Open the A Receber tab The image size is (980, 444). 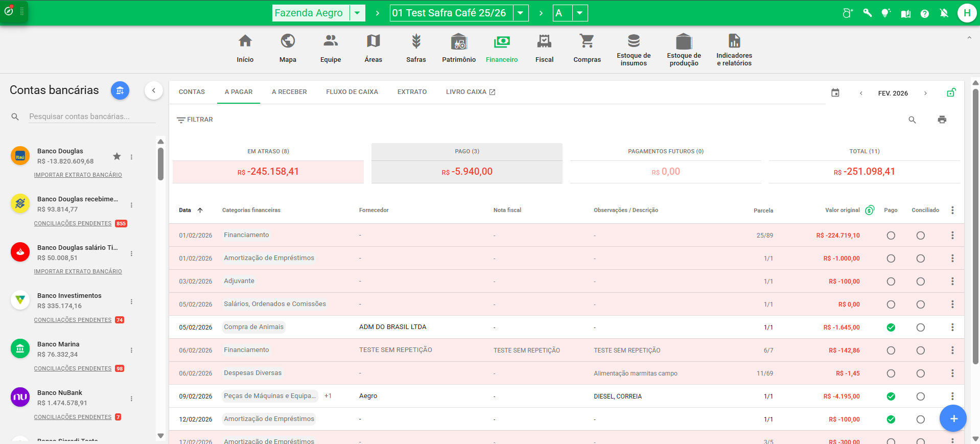(289, 92)
